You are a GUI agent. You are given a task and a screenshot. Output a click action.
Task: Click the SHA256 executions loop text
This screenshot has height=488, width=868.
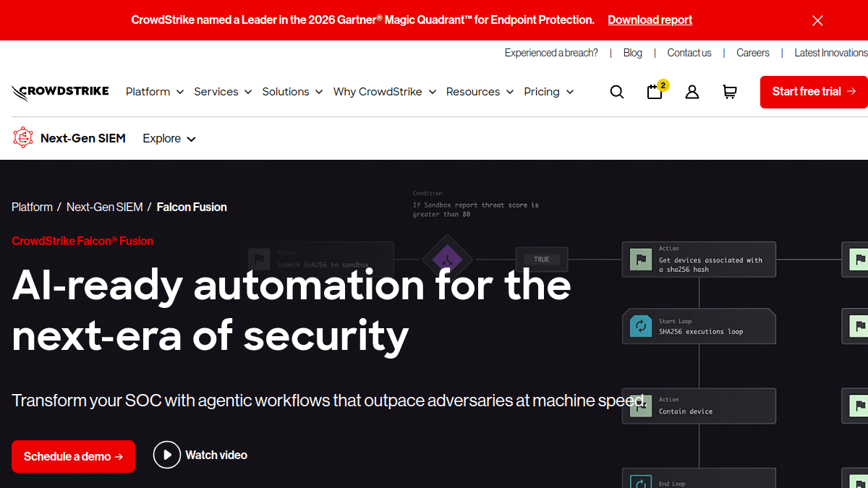click(x=701, y=332)
